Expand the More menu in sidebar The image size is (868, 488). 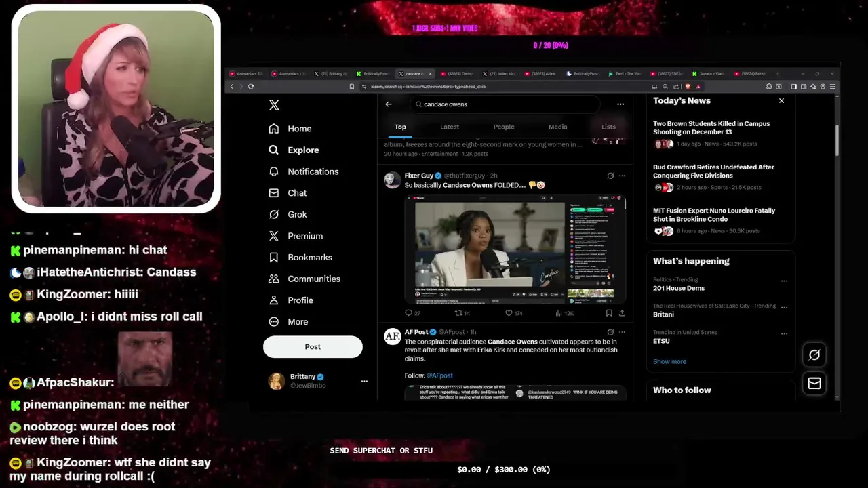(288, 322)
